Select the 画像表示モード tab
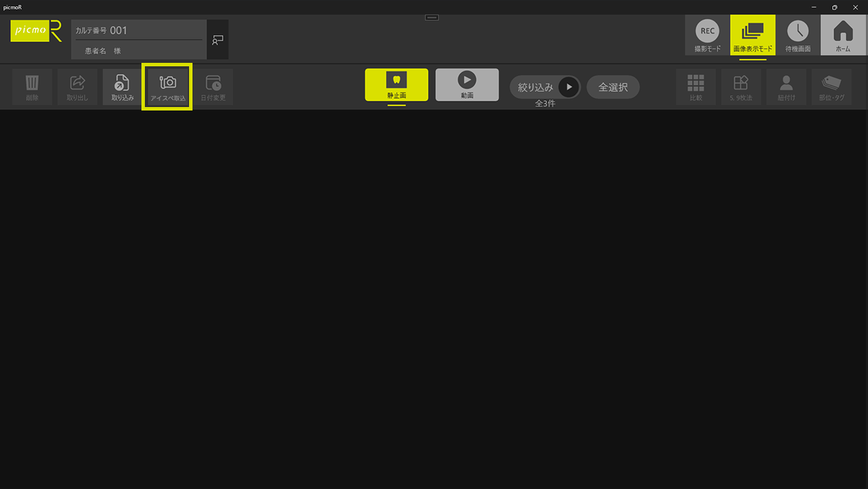Screen dimensions: 868x489 (753, 35)
